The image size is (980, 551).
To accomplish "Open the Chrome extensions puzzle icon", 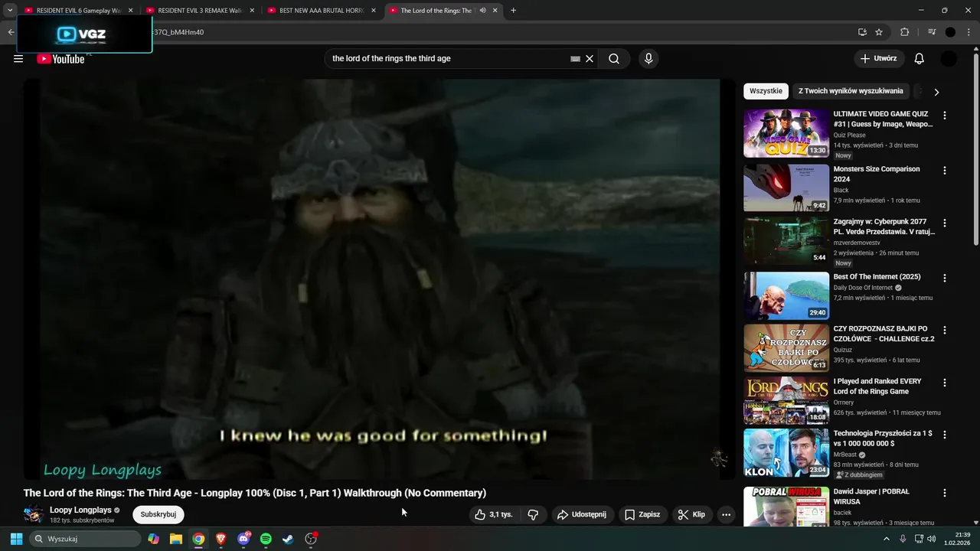I will [x=904, y=32].
